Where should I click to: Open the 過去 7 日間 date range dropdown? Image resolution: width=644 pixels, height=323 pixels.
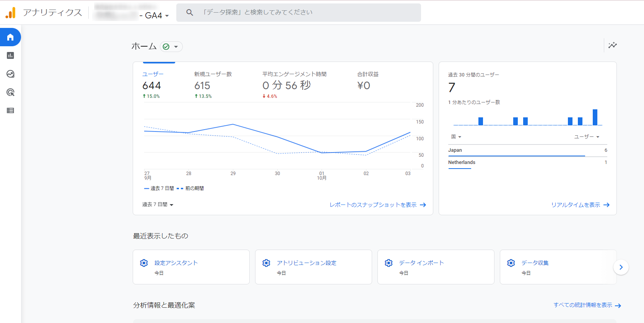(158, 205)
